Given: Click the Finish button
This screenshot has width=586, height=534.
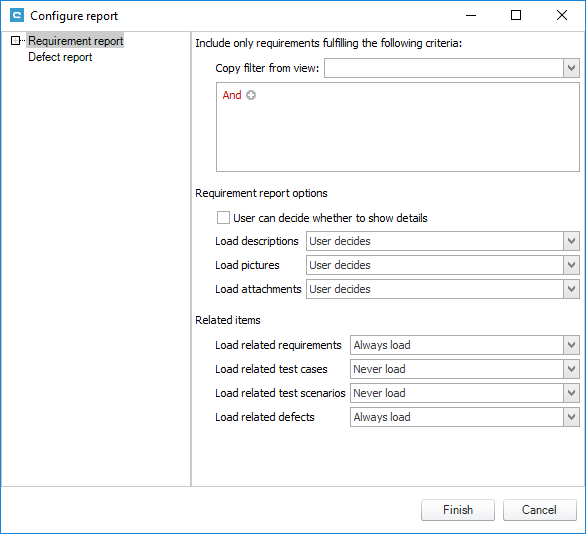Looking at the screenshot, I should [x=458, y=510].
